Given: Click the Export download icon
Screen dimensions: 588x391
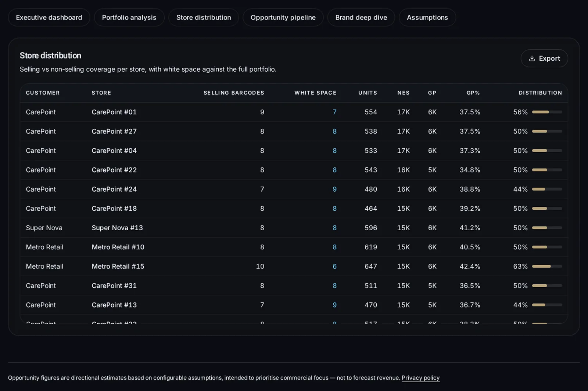Looking at the screenshot, I should (532, 58).
